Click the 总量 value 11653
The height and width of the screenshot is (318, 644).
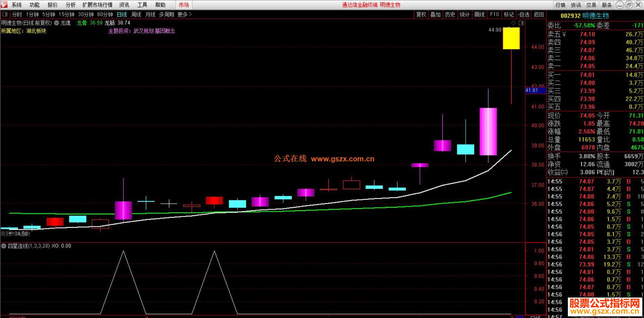pos(586,139)
